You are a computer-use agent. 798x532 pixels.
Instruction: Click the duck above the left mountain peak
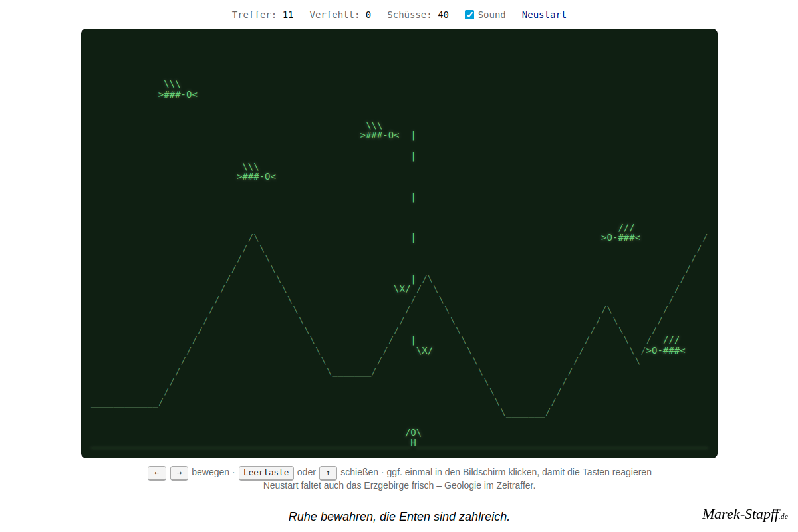click(x=256, y=172)
